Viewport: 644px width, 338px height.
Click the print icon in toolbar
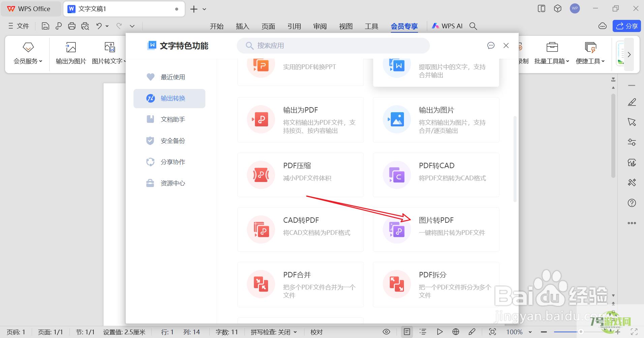(72, 26)
